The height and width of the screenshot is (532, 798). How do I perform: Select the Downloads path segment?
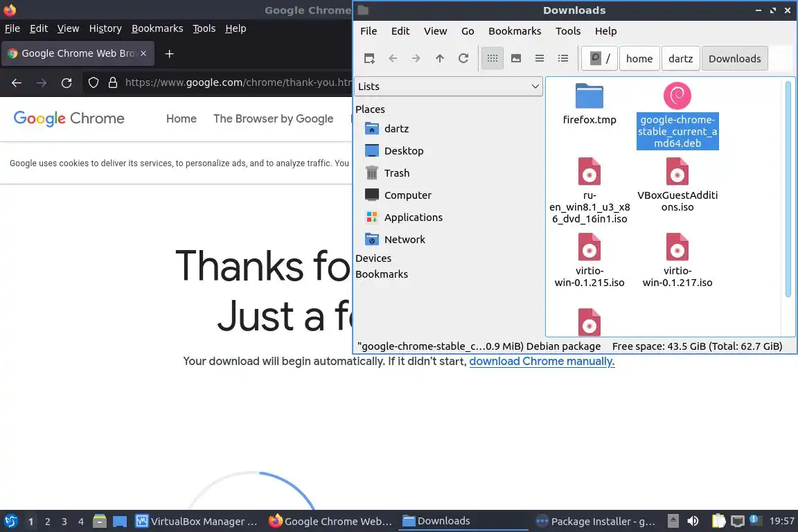(734, 59)
